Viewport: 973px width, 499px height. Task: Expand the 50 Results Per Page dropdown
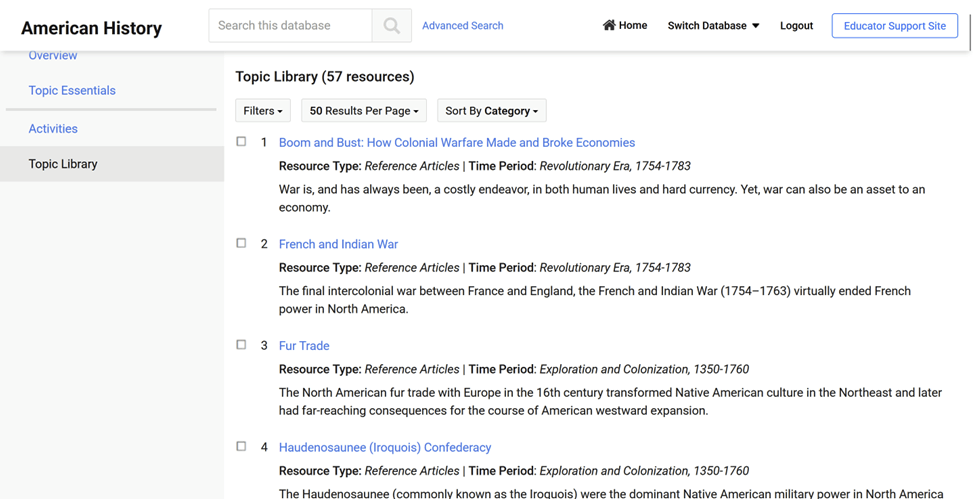tap(363, 111)
